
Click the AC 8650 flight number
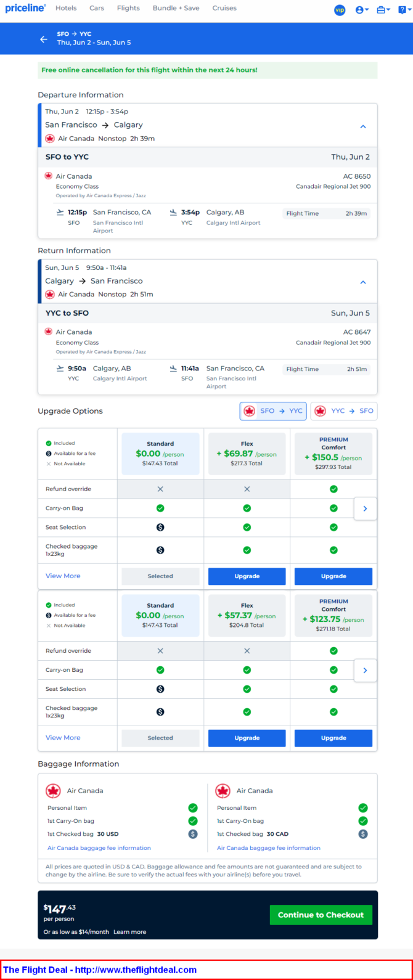[357, 176]
